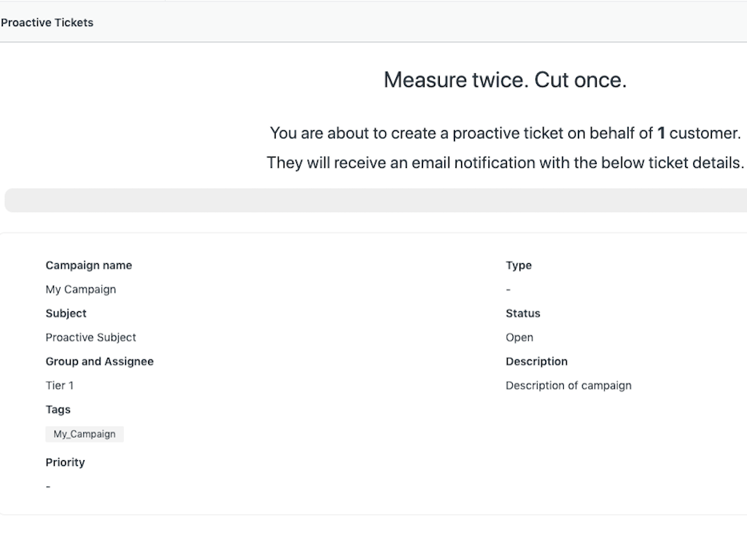The image size is (747, 560).
Task: Click the dash value under Type
Action: (x=508, y=289)
